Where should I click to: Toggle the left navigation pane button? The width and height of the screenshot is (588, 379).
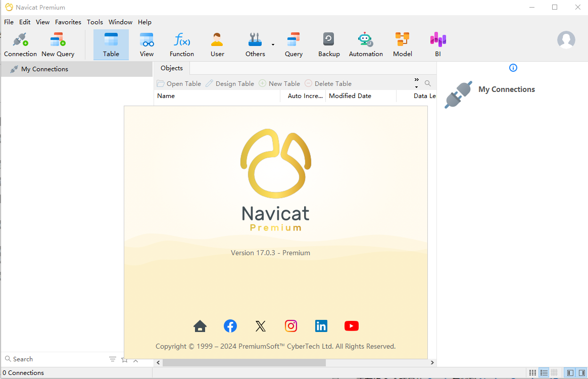(x=570, y=372)
